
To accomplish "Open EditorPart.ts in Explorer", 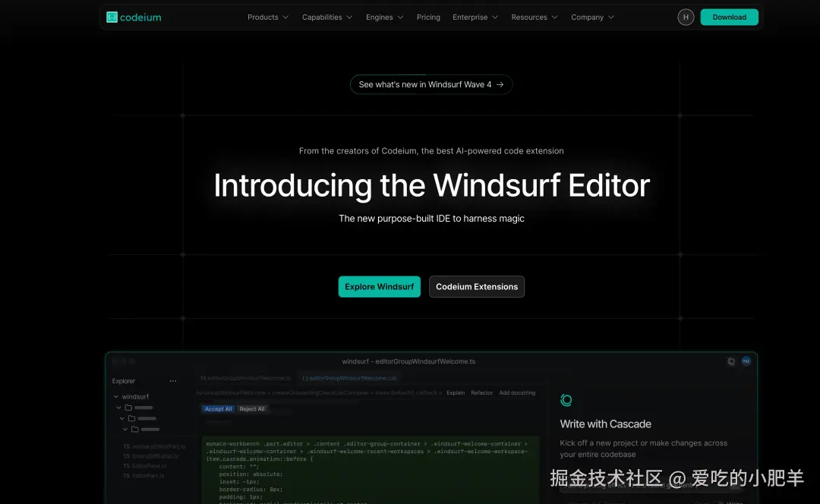I will [x=143, y=476].
